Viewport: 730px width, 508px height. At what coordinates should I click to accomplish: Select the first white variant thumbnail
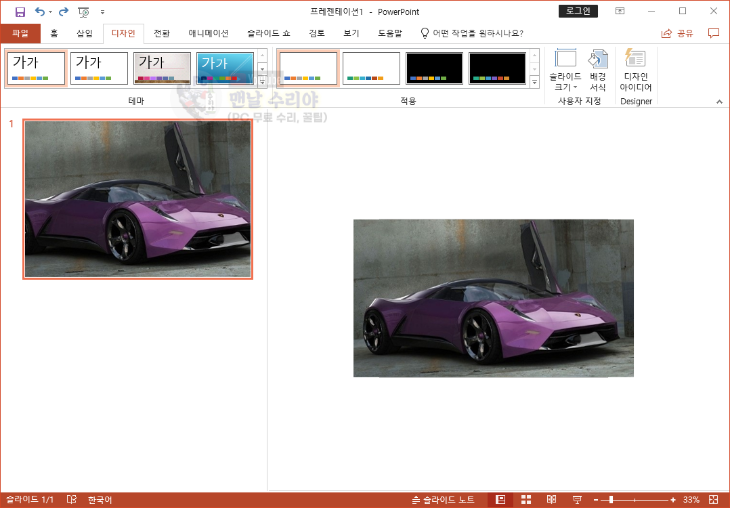coord(308,68)
